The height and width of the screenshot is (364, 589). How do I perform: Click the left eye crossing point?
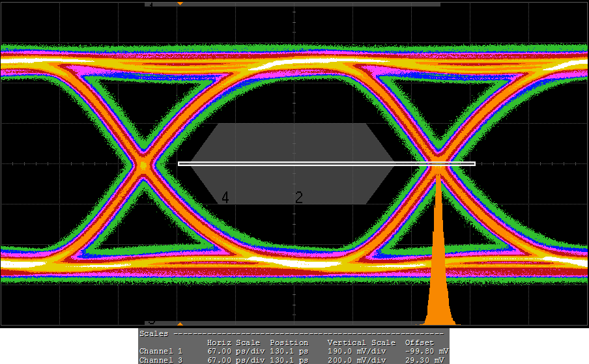[143, 165]
